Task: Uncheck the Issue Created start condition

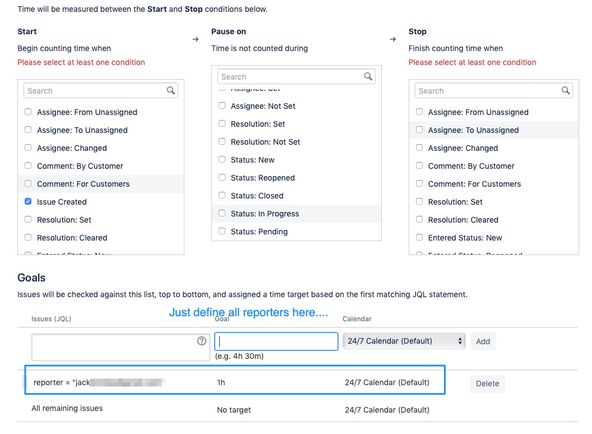Action: (28, 202)
